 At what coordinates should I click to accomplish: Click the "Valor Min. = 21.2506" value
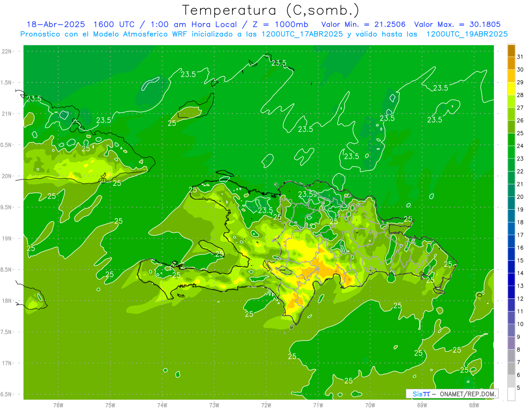pyautogui.click(x=363, y=24)
